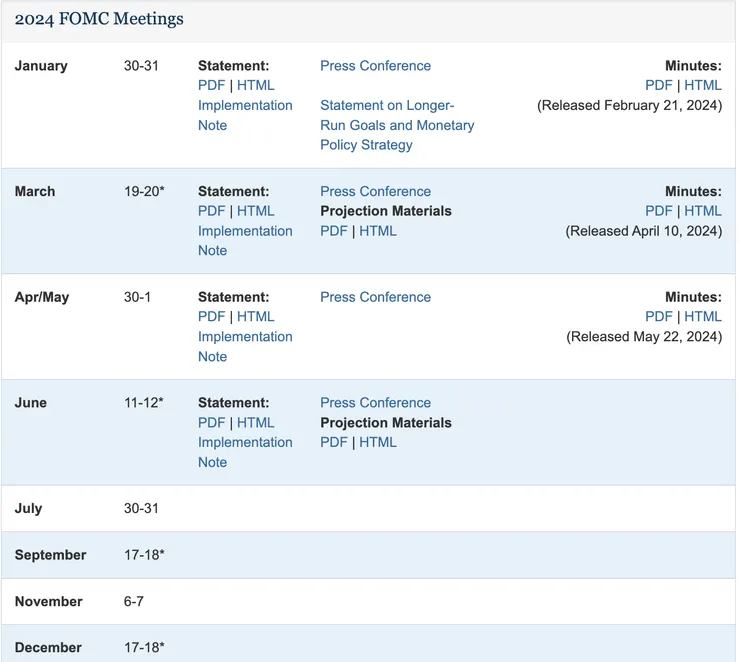View the Apr/May Press Conference
740x662 pixels.
coord(375,297)
